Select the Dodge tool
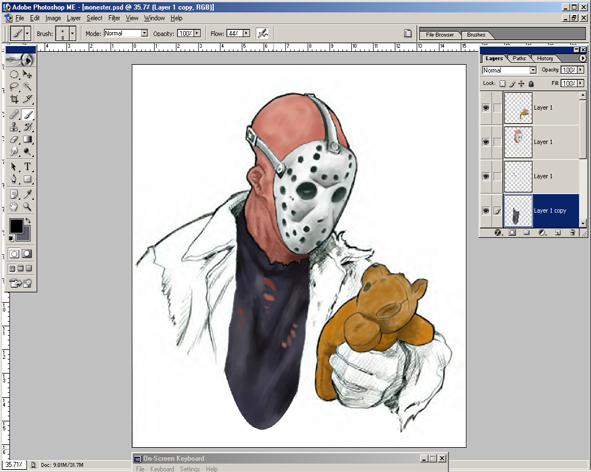Screen dimensions: 591x472 27,152
